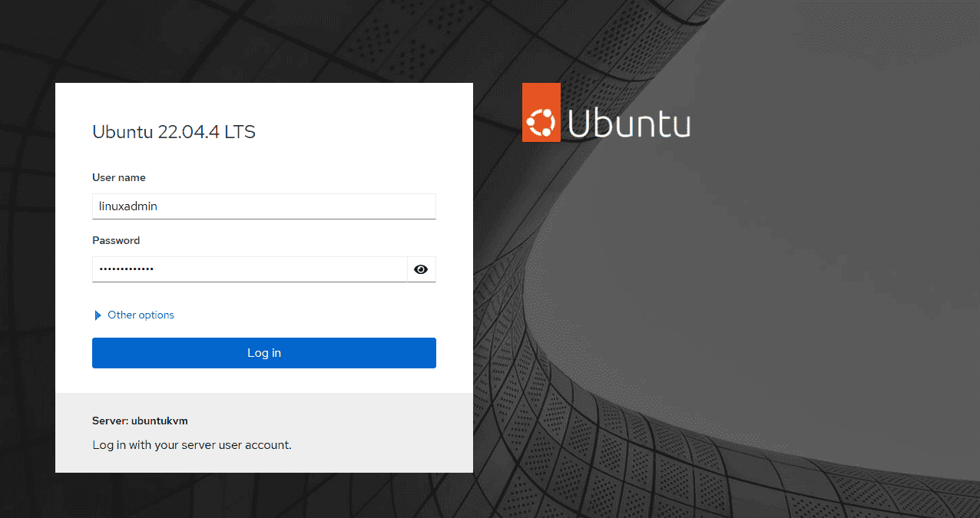The image size is (980, 518).
Task: Focus the Password input field
Action: [x=250, y=269]
